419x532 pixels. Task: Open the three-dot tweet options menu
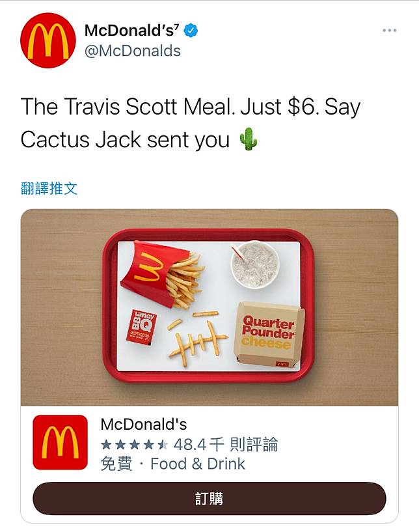(x=390, y=31)
